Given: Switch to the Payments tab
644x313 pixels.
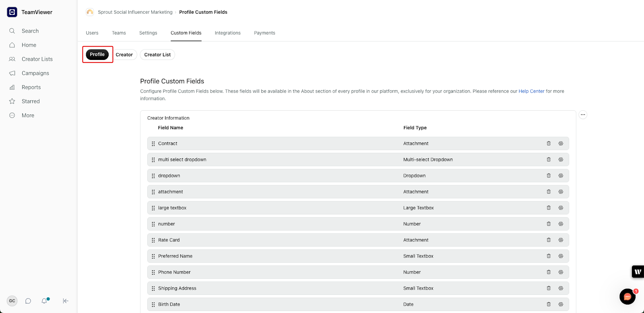Looking at the screenshot, I should point(264,33).
